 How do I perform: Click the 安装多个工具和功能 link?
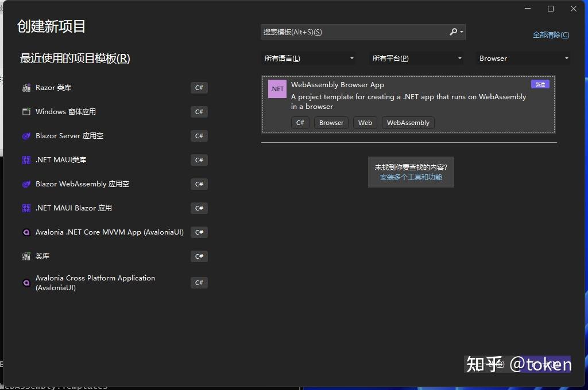point(411,177)
